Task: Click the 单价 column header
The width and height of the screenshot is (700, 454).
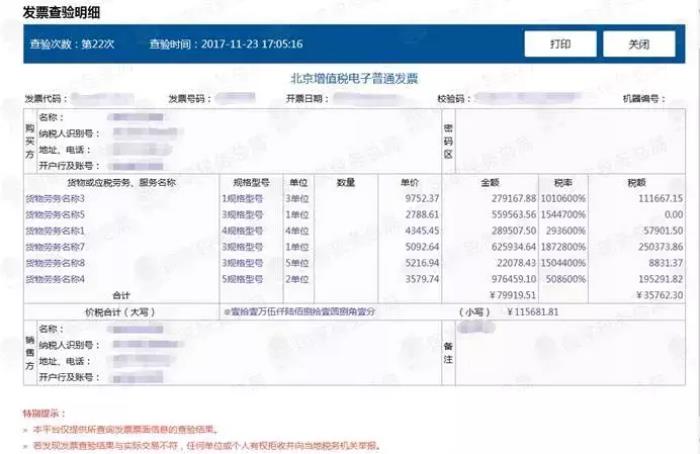Action: tap(409, 182)
